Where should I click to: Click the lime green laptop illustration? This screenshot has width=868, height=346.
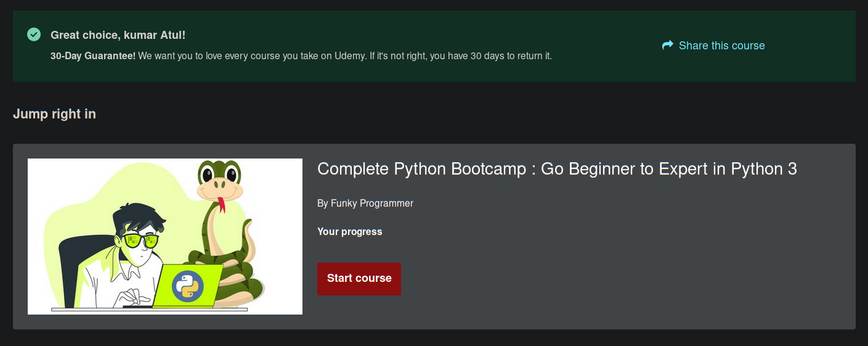188,285
